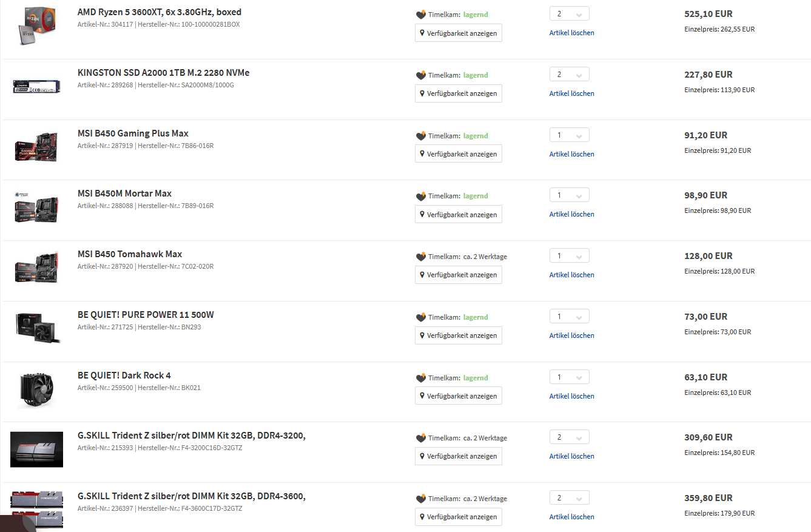Click Artikel-Nr. 287920 line under Tomahawk Max
Image resolution: width=811 pixels, height=532 pixels.
(146, 266)
